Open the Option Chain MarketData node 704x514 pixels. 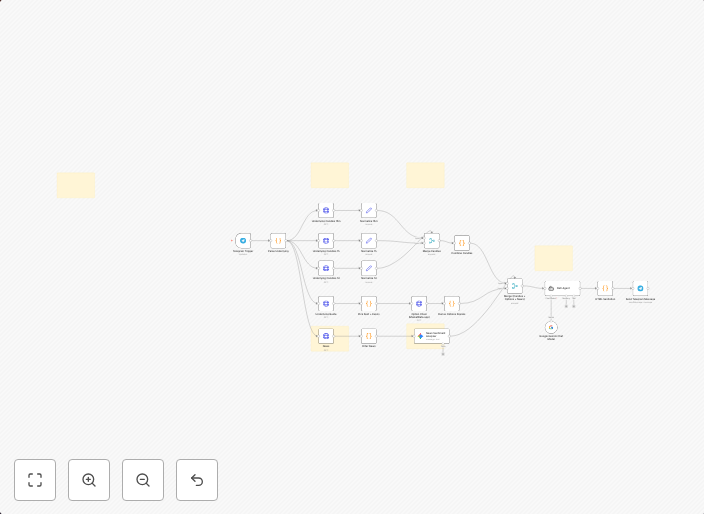[x=419, y=303]
